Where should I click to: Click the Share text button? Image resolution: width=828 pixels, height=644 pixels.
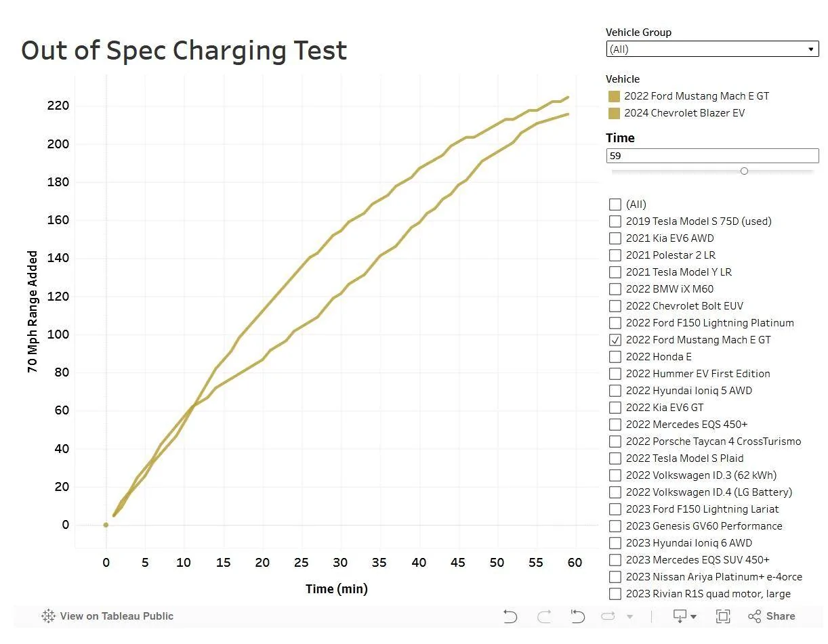pyautogui.click(x=781, y=616)
